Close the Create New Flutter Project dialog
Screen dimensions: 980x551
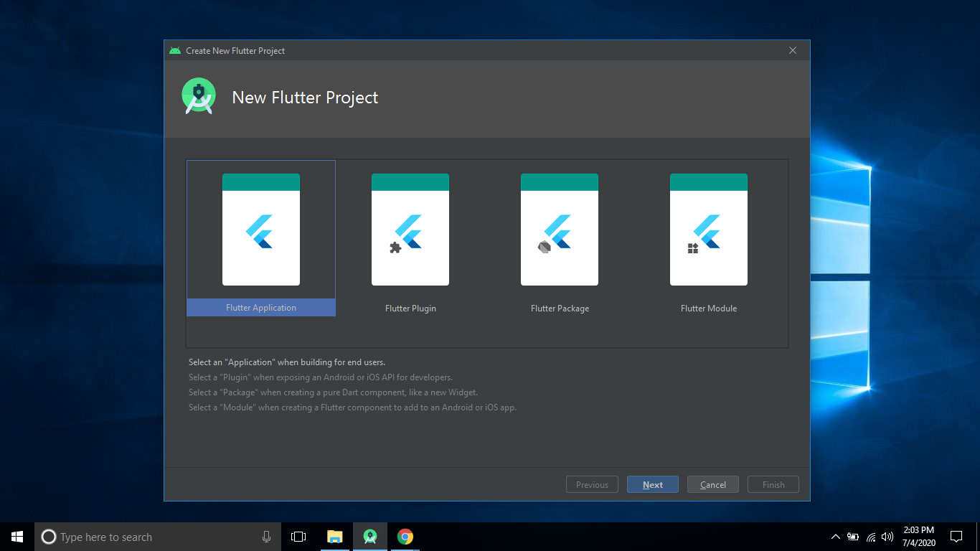click(x=793, y=50)
